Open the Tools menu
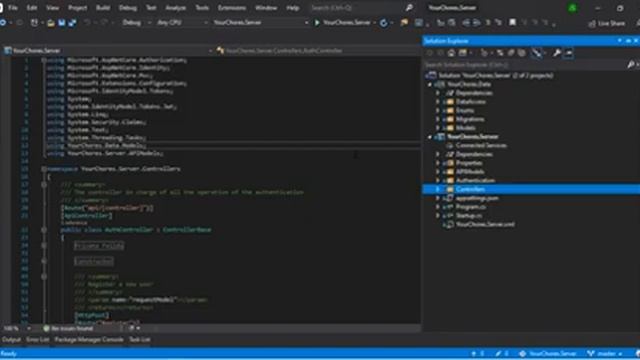 [x=202, y=8]
